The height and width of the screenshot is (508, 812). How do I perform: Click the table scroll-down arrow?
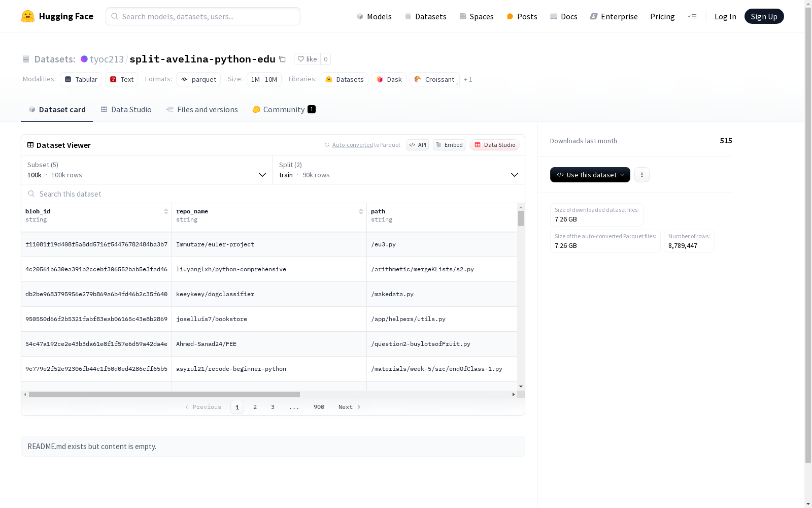(521, 387)
